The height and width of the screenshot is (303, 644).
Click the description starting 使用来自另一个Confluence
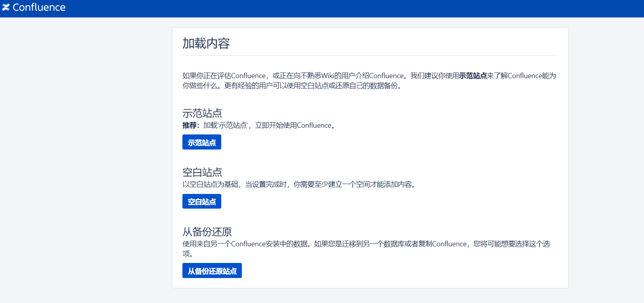pyautogui.click(x=366, y=249)
